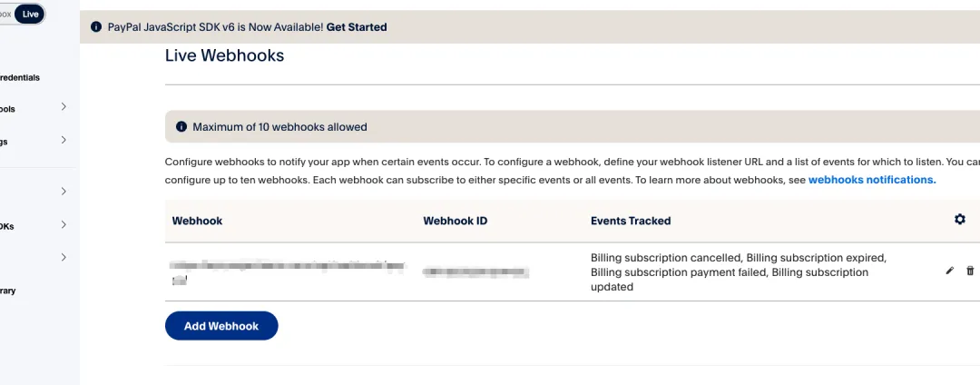Select the blurred Webhook ID value
This screenshot has height=385, width=980.
click(x=476, y=271)
